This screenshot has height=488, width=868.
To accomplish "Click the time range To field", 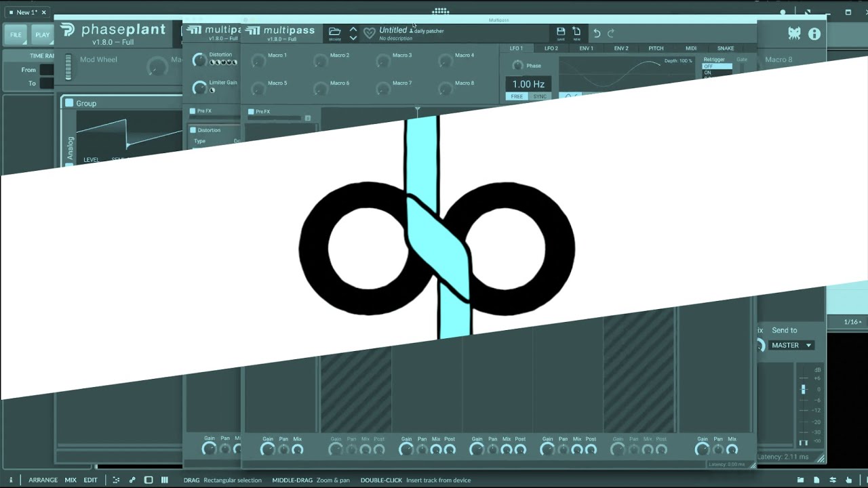I will [x=47, y=83].
